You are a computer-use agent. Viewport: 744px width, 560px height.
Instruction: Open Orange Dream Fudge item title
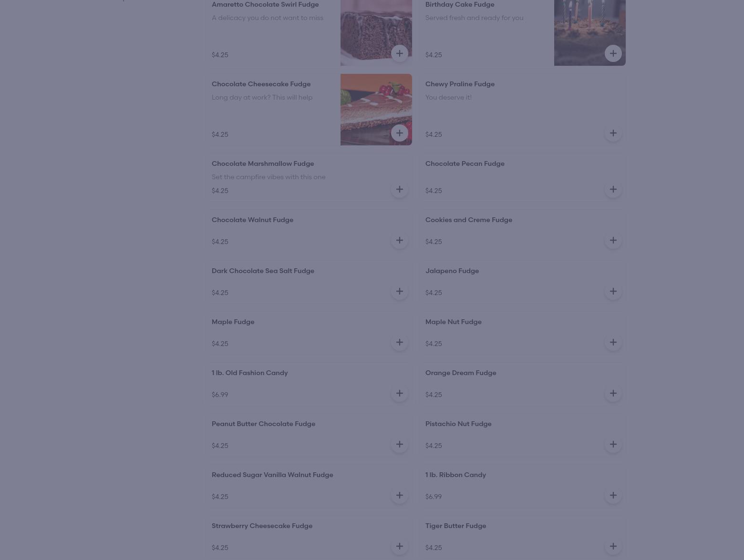(461, 373)
